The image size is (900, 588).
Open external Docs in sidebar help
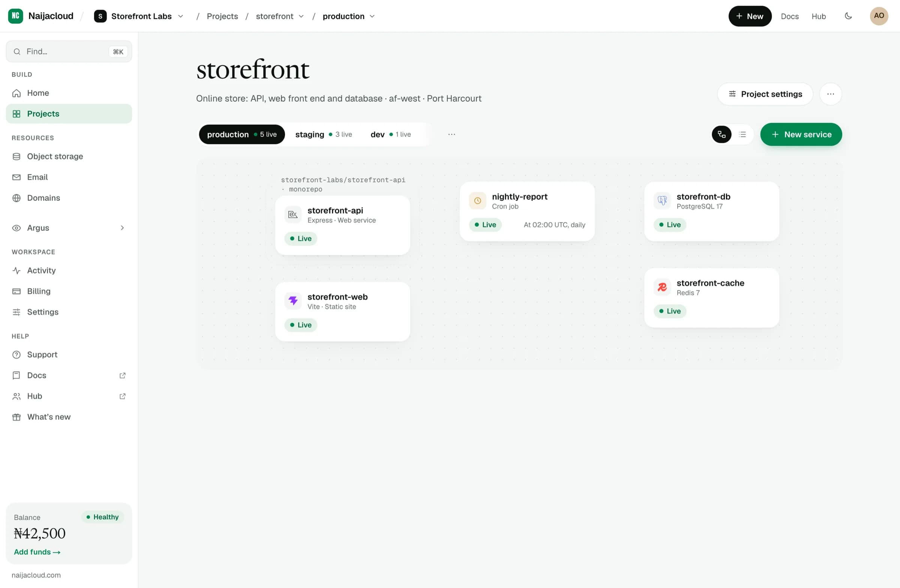pyautogui.click(x=69, y=376)
